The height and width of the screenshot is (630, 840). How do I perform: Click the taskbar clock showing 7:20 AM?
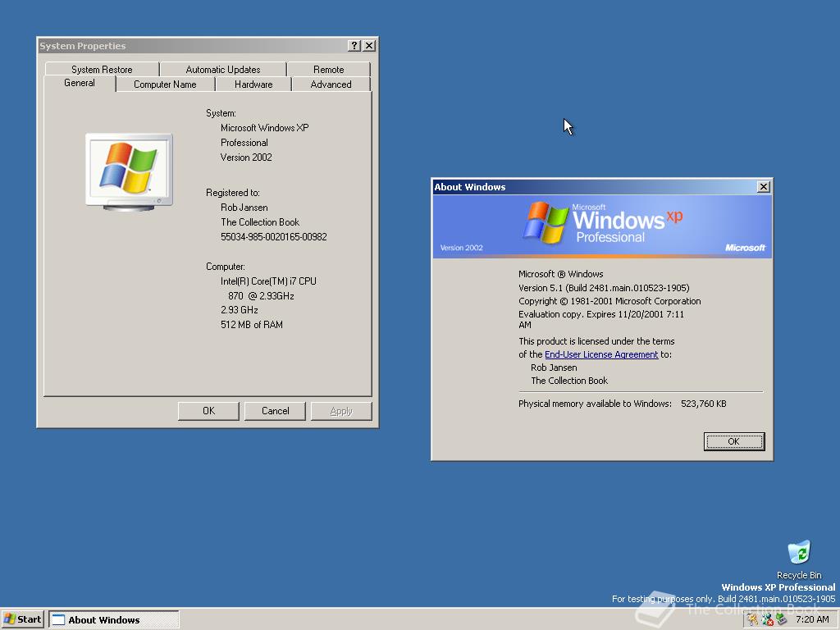tap(812, 620)
